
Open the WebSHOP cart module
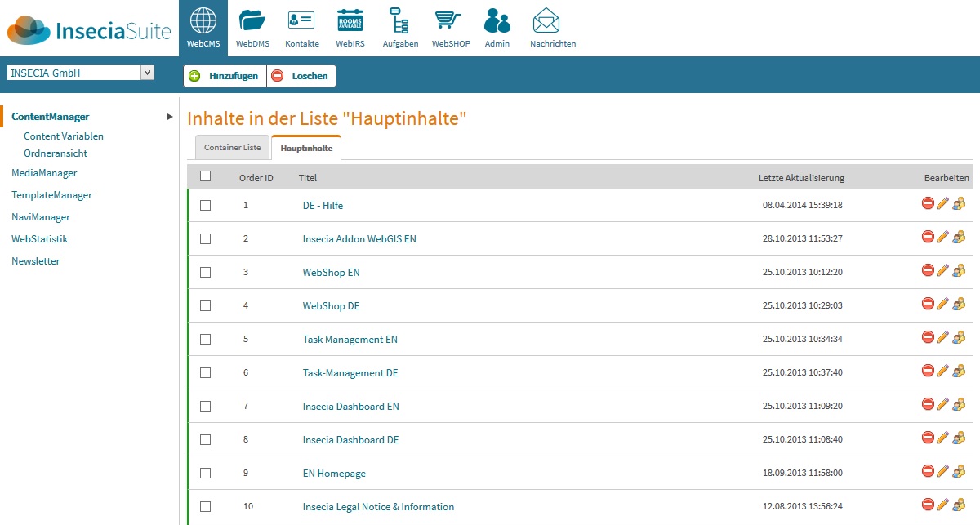tap(451, 28)
